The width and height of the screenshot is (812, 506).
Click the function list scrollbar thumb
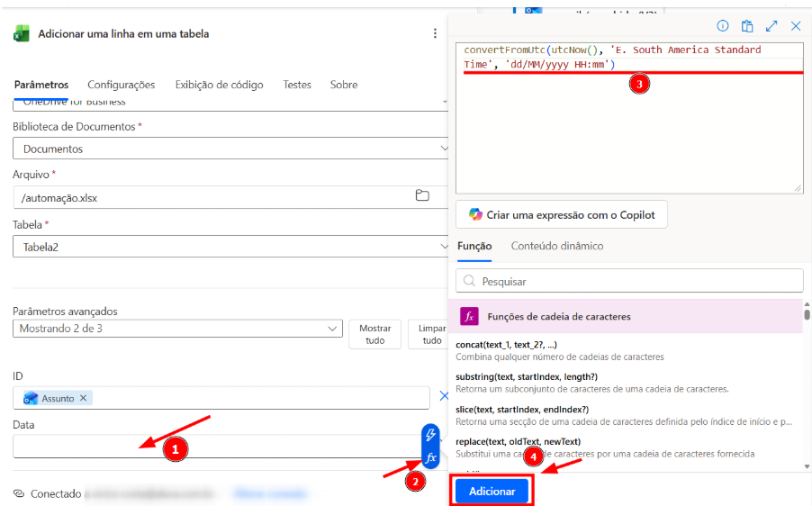pos(807,314)
